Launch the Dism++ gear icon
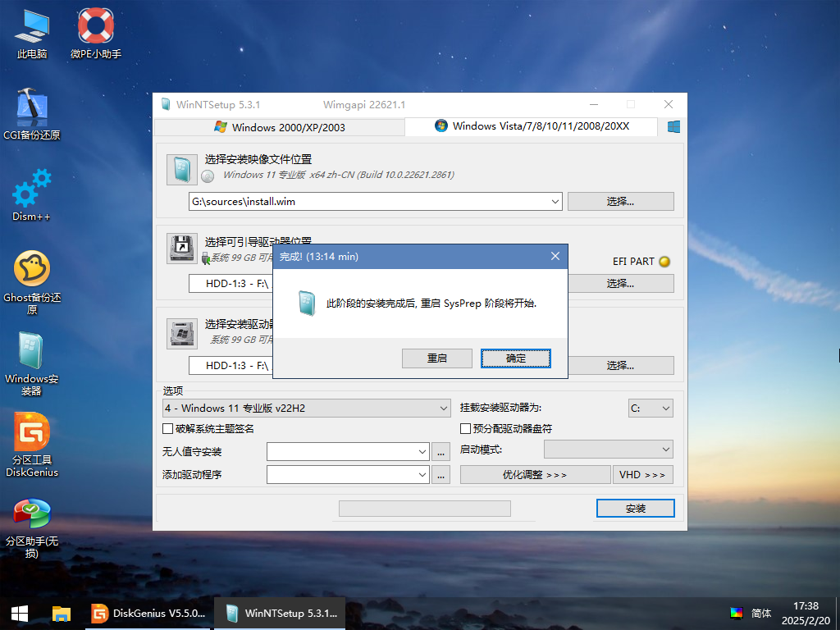Viewport: 840px width, 630px height. point(32,195)
